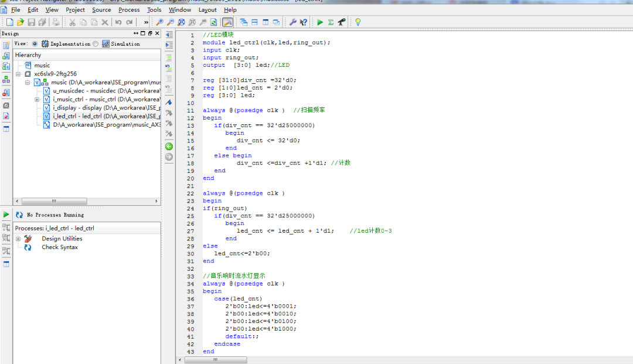Image resolution: width=633 pixels, height=364 pixels.
Task: Click the Hierarchy panel horizontal scrollbar
Action: coord(54,201)
